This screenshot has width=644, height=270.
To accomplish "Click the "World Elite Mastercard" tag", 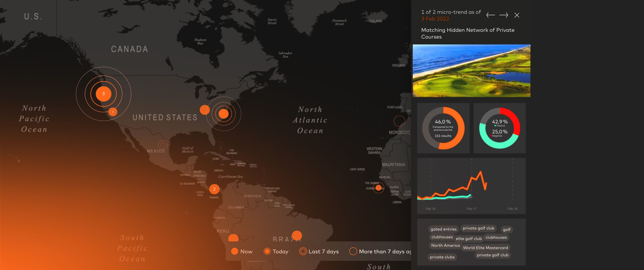I will [485, 248].
